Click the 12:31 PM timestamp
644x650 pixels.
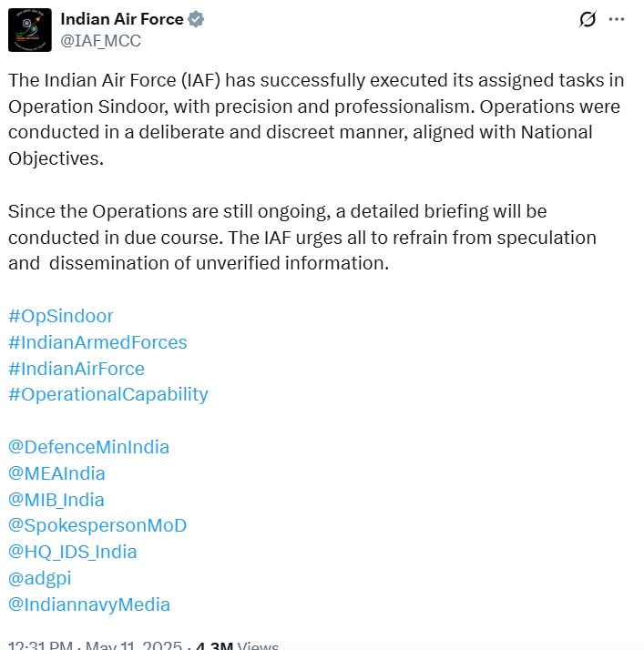[41, 645]
